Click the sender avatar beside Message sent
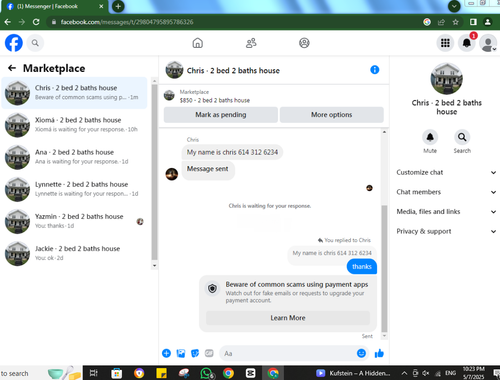This screenshot has width=500, height=380. coord(172,174)
